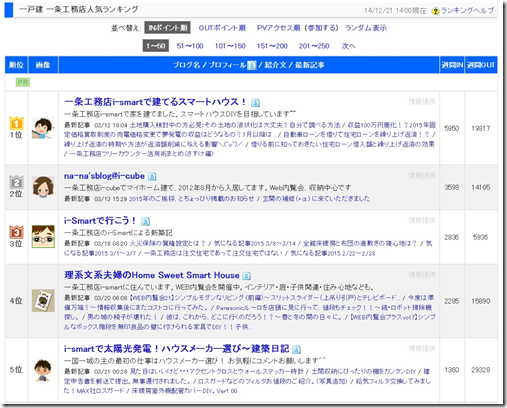Click the 画像 column header

[43, 65]
